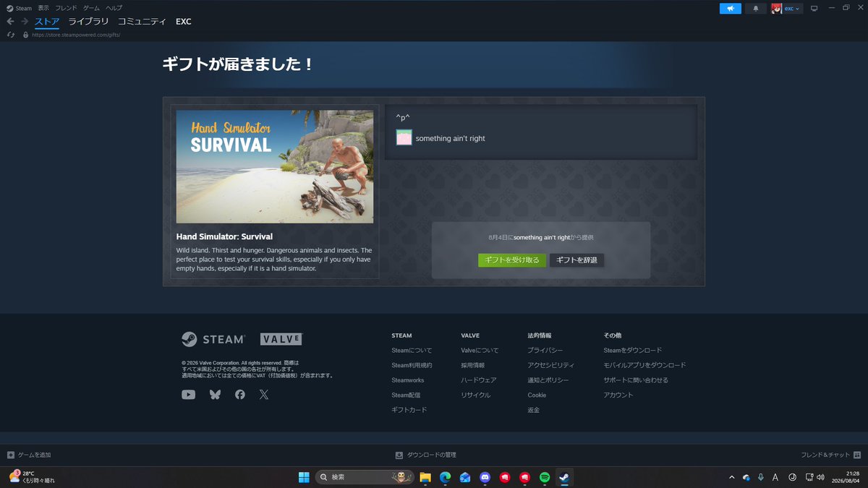Viewport: 868px width, 488px height.
Task: Open the Windows Start menu
Action: [x=304, y=477]
